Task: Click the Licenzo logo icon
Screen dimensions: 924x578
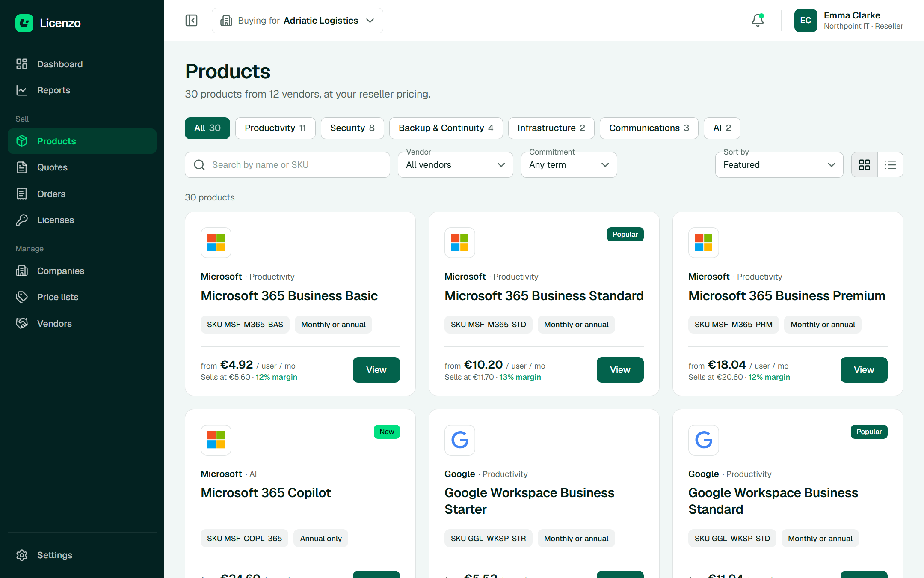Action: click(x=24, y=23)
